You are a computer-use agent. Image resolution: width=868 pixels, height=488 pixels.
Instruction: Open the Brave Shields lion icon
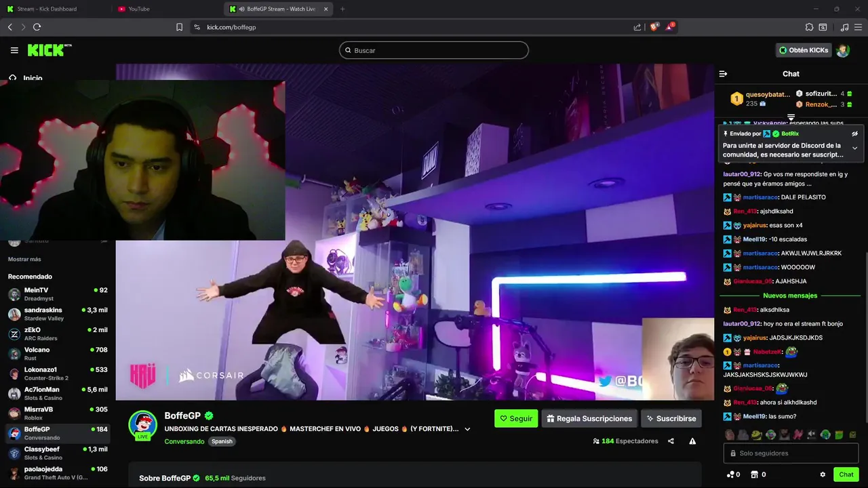pyautogui.click(x=655, y=27)
